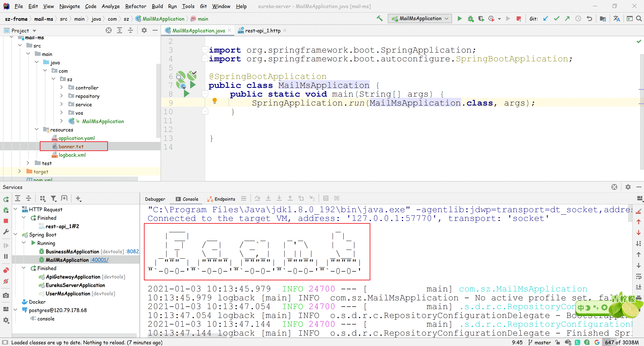Image resolution: width=644 pixels, height=346 pixels.
Task: Open the :40001/ link for MailMsApplication
Action: pyautogui.click(x=99, y=260)
